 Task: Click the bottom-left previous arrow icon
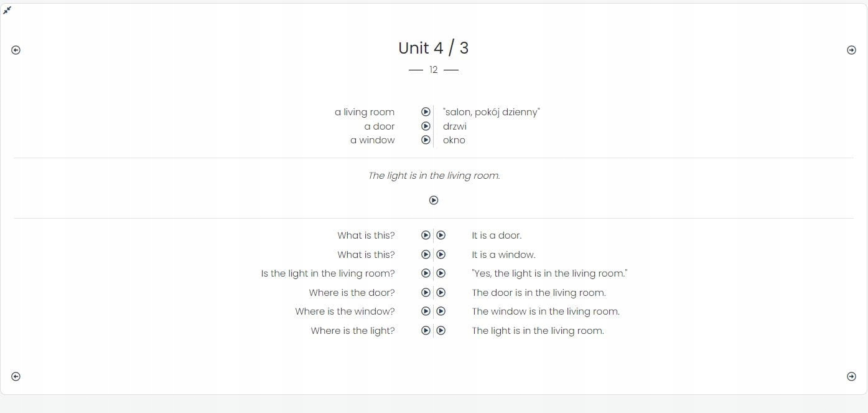[x=16, y=376]
